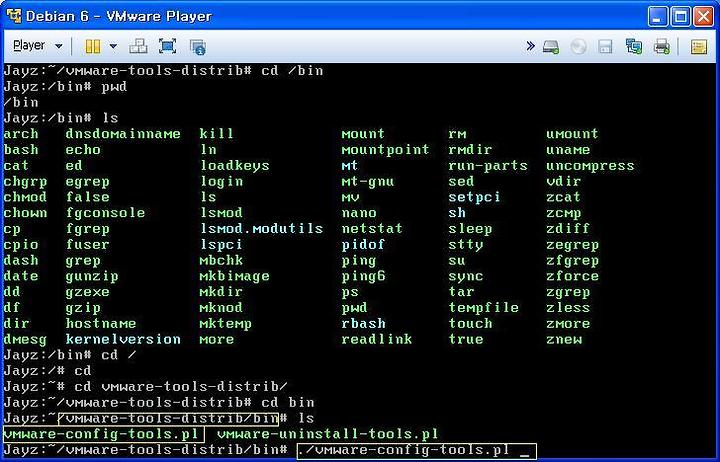The height and width of the screenshot is (462, 720).
Task: Open the CD/DVD drive device icon
Action: pos(579,46)
